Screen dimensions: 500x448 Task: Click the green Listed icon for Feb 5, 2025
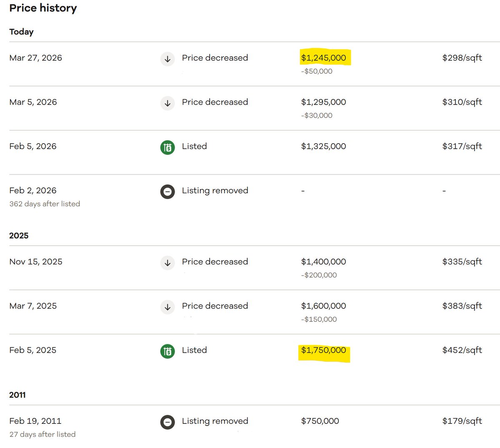167,351
